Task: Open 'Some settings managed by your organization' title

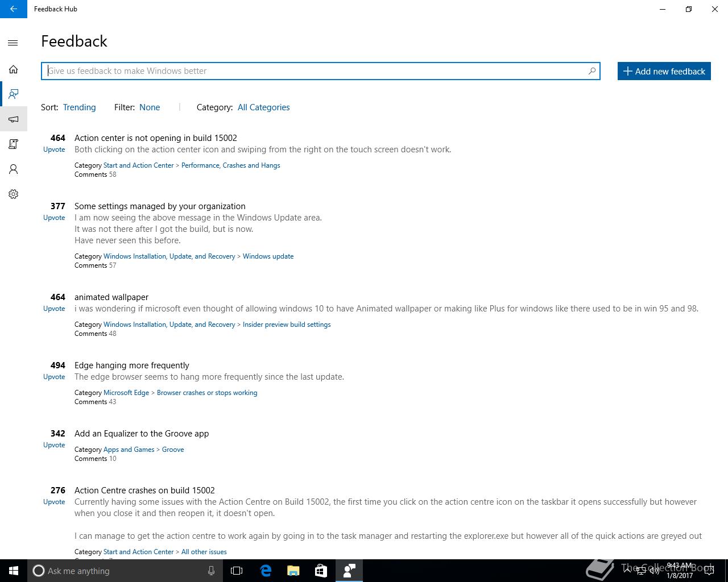Action: (160, 206)
